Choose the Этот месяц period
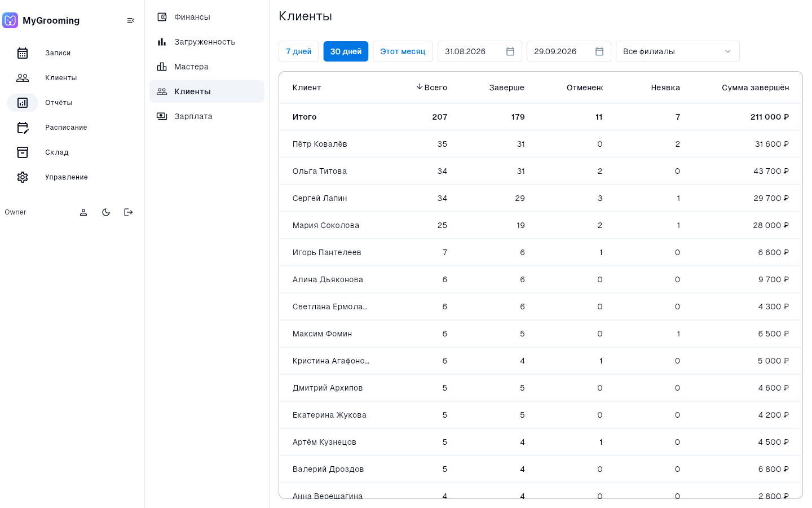This screenshot has height=508, width=812. (x=403, y=51)
